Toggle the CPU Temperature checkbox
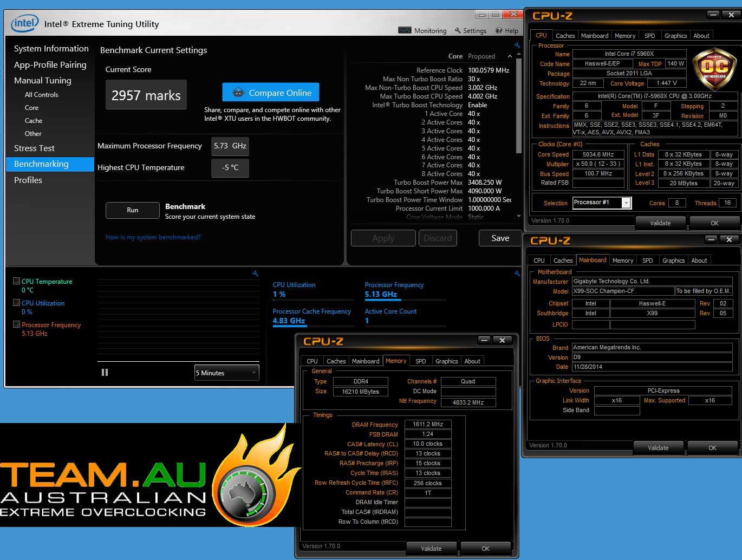The width and height of the screenshot is (742, 560). coord(16,281)
